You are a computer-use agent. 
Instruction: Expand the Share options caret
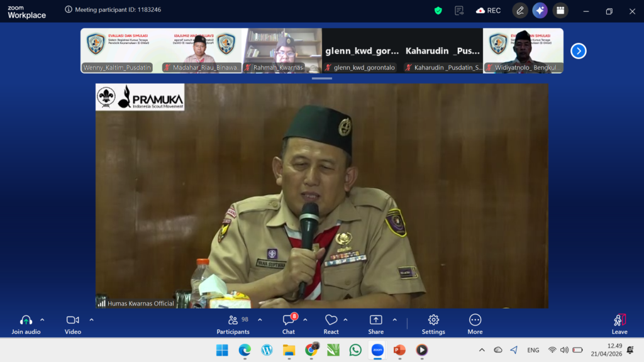tap(395, 319)
